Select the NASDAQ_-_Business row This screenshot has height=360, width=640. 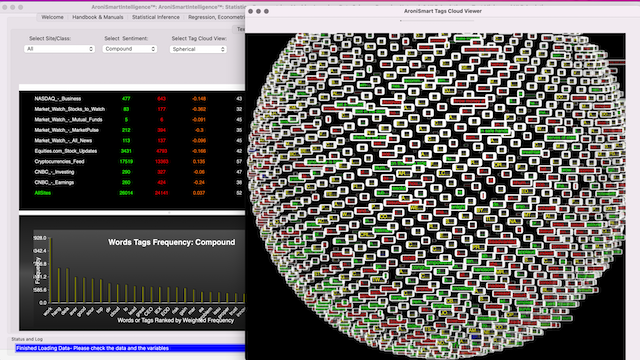coord(132,99)
